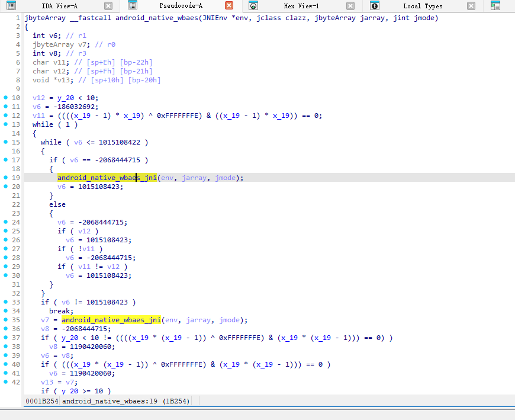Screen dimensions: 515x420
Task: Select variable v7 declaration on line 4
Action: coord(83,44)
